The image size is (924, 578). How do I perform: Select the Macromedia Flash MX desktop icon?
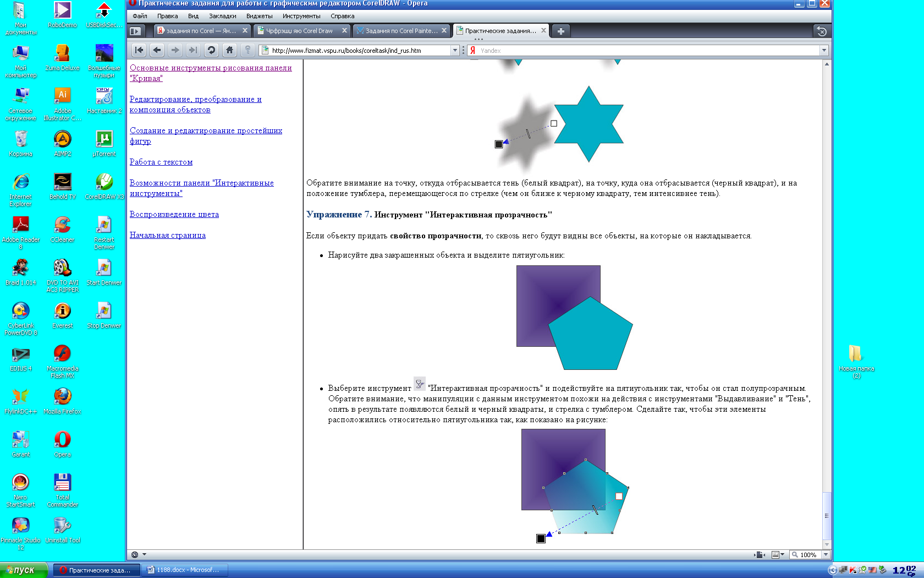tap(63, 362)
